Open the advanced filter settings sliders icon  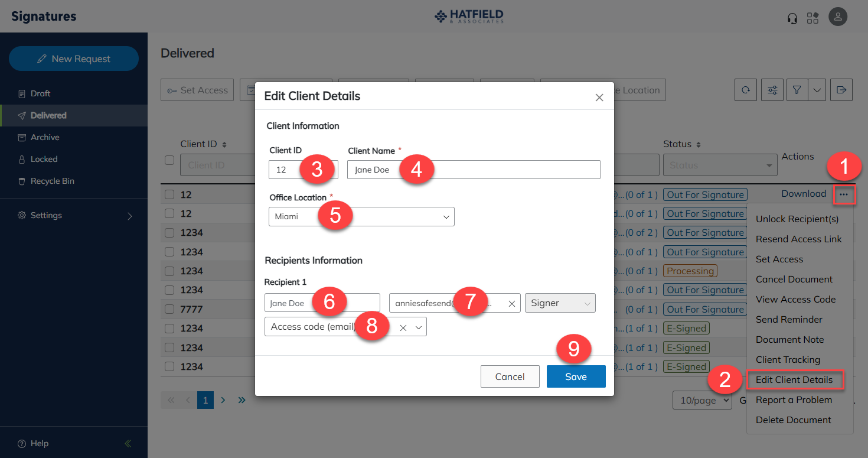coord(772,90)
